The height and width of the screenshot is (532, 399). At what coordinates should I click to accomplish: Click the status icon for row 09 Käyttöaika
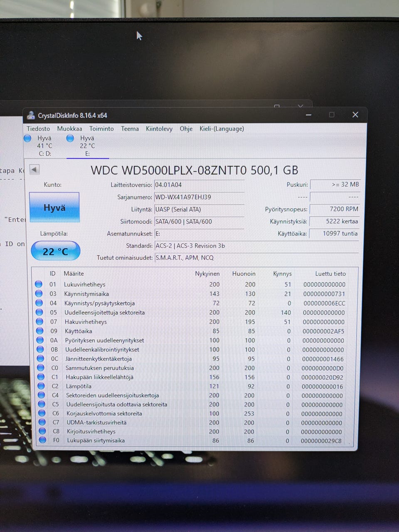pyautogui.click(x=40, y=331)
